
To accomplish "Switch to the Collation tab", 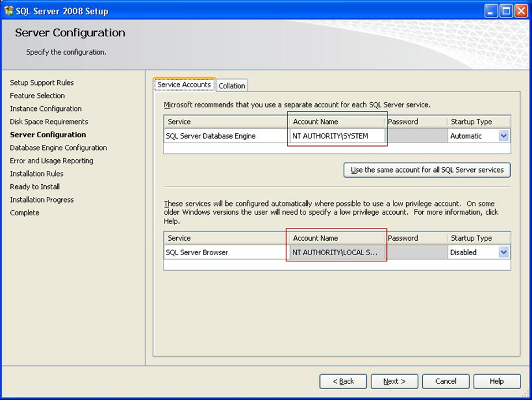I will (x=232, y=85).
